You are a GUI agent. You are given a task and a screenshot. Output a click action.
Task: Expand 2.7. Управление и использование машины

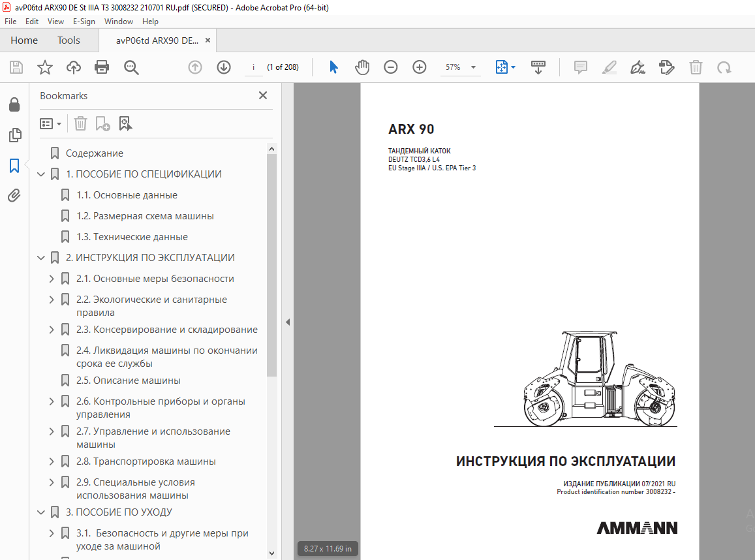[52, 431]
